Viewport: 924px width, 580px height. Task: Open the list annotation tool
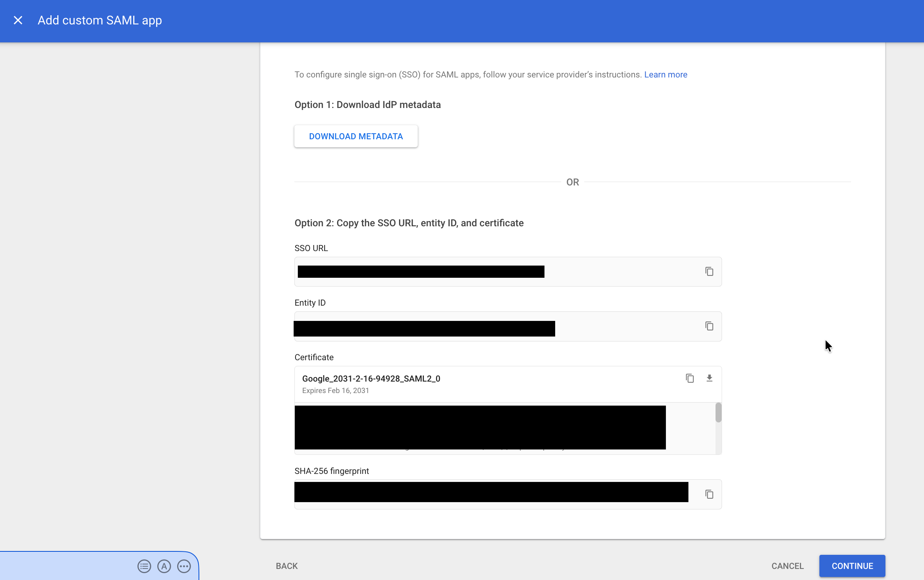tap(144, 566)
